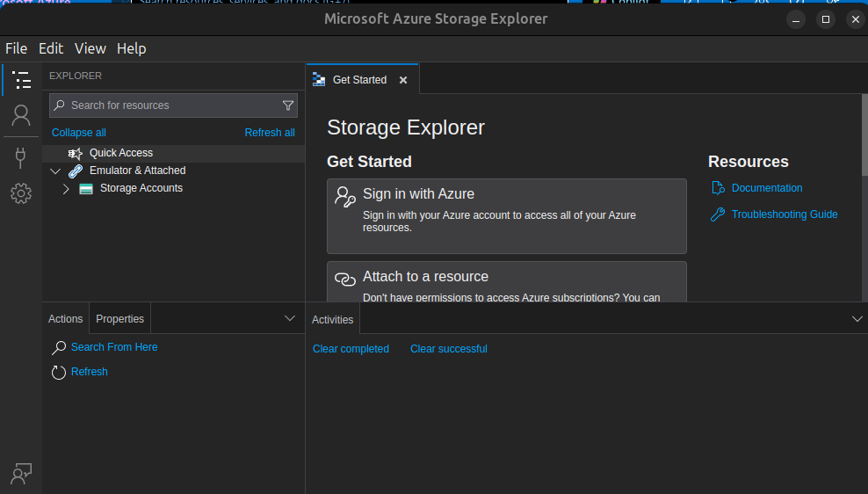Open the View menu

(x=90, y=48)
